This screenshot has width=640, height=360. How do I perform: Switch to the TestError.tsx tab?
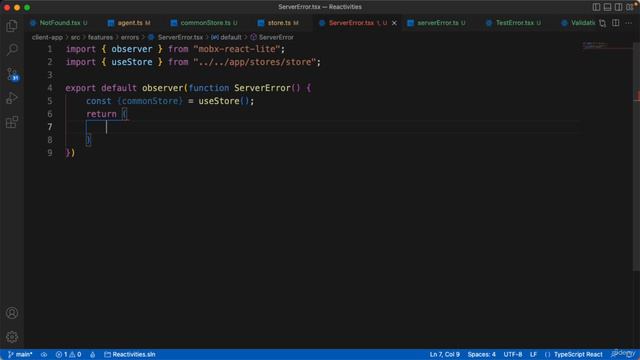514,23
